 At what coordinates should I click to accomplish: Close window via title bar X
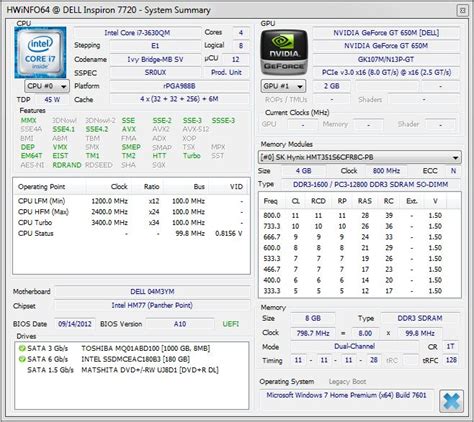coord(462,10)
